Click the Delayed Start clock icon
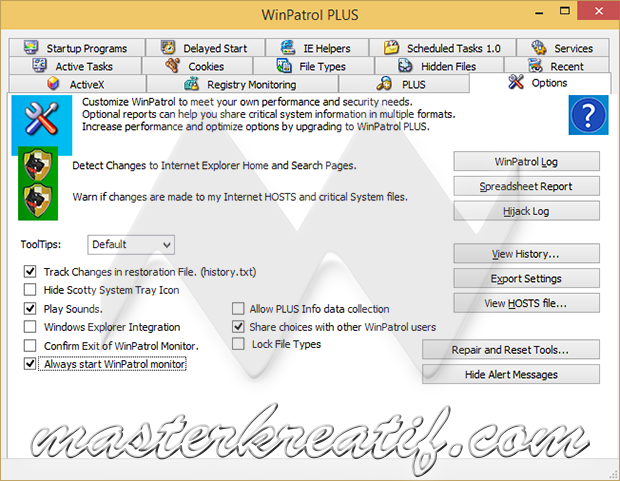620x481 pixels. (x=168, y=47)
